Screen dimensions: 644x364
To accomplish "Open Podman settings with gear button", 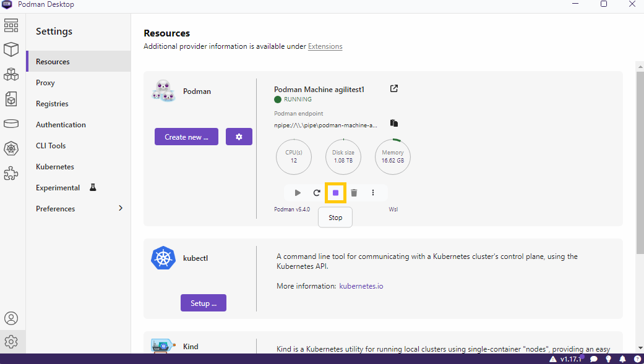I will pos(239,137).
